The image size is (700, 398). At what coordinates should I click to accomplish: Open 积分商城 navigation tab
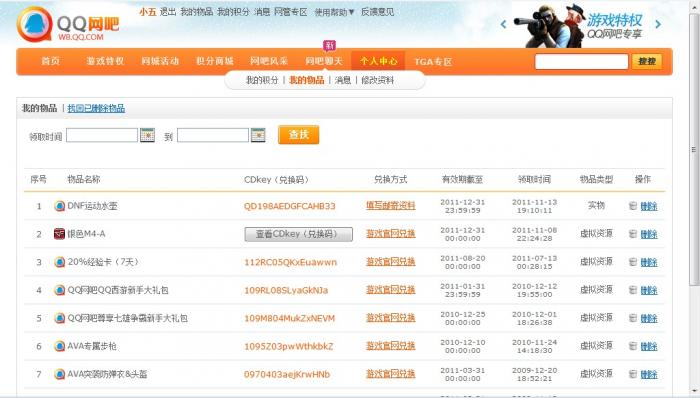point(215,61)
